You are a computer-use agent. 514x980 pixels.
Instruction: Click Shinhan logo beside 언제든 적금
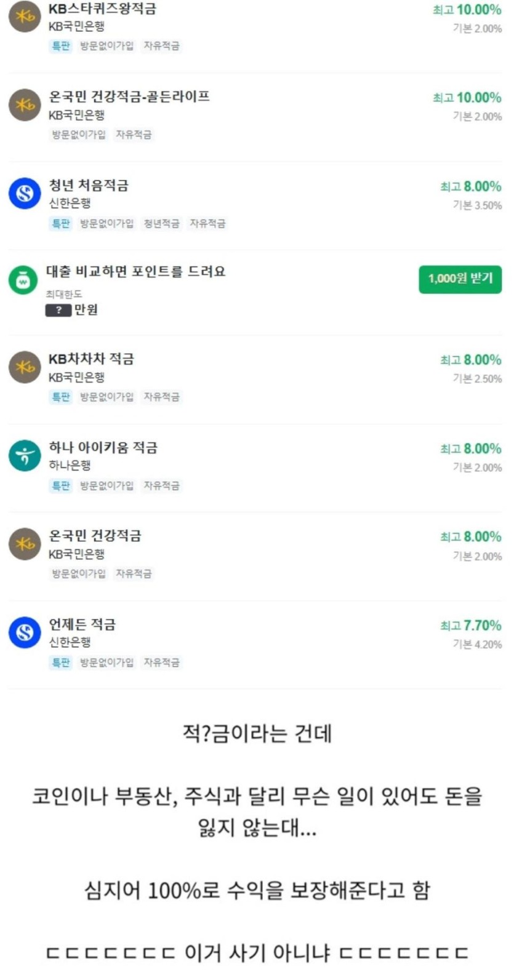(x=25, y=632)
